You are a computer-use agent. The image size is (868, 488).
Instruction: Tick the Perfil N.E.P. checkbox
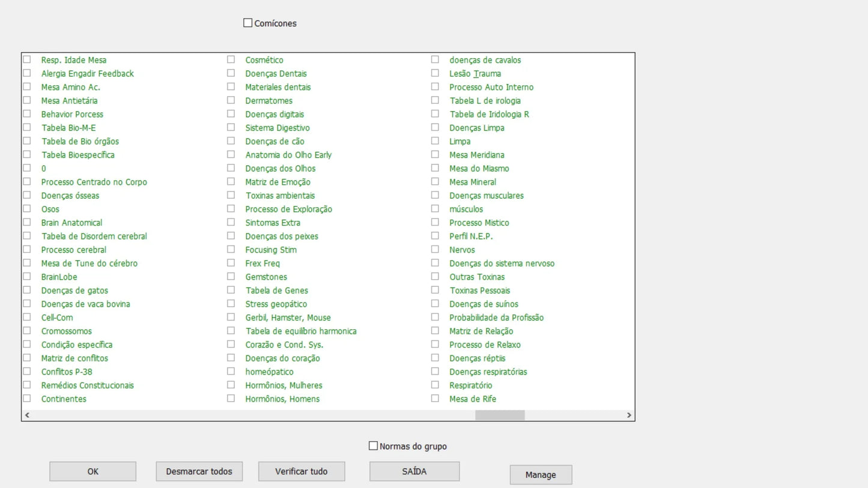435,236
